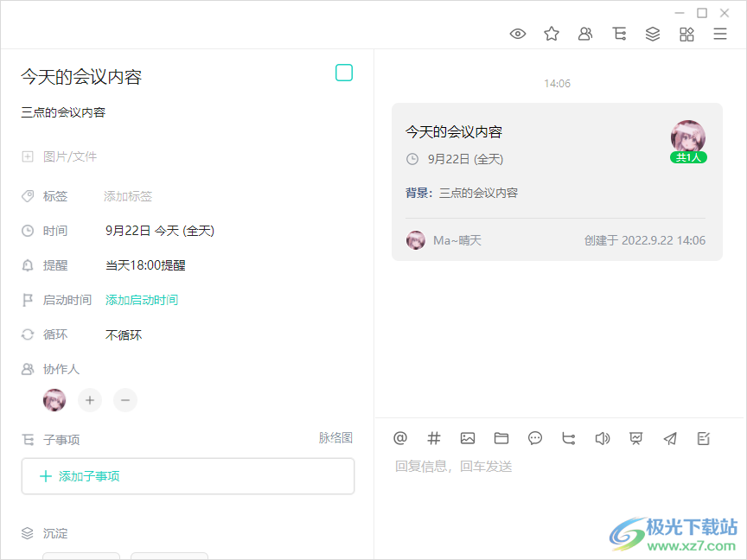Toggle visibility with the eye icon
This screenshot has height=560, width=747.
click(x=518, y=33)
